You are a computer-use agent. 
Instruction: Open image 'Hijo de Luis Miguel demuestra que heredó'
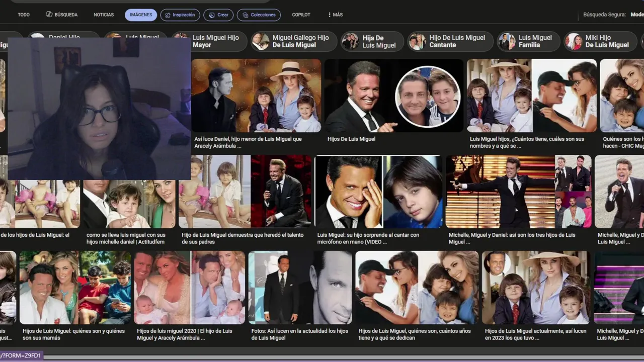pyautogui.click(x=246, y=192)
